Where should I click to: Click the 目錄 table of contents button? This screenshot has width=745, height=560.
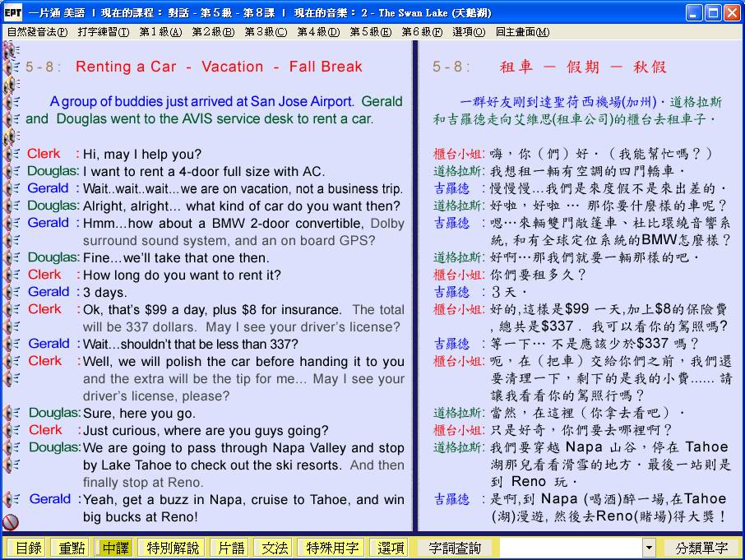[28, 548]
